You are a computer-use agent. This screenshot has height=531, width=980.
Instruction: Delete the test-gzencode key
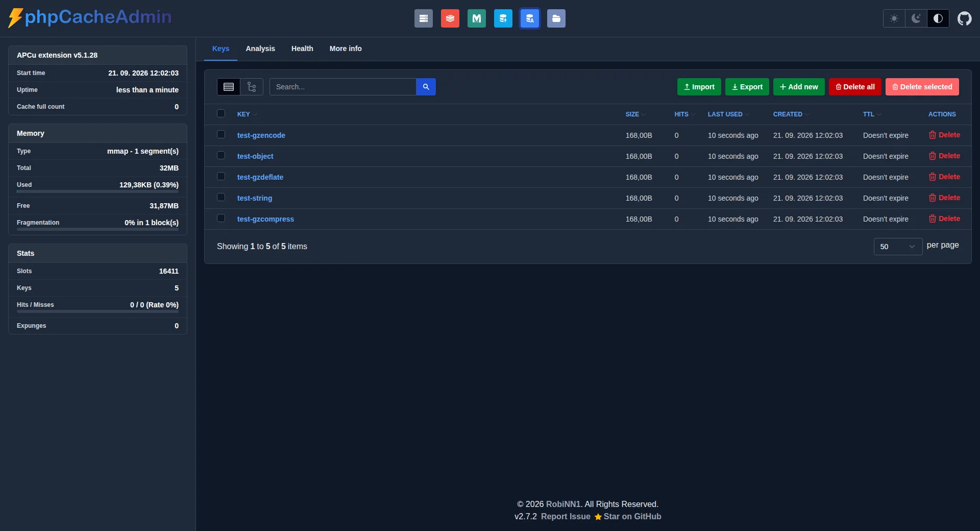point(944,135)
